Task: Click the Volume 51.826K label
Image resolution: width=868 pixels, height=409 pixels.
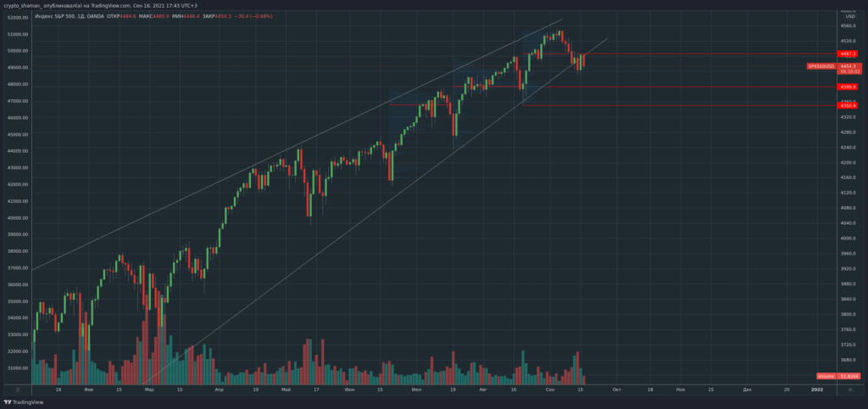Action: click(837, 375)
